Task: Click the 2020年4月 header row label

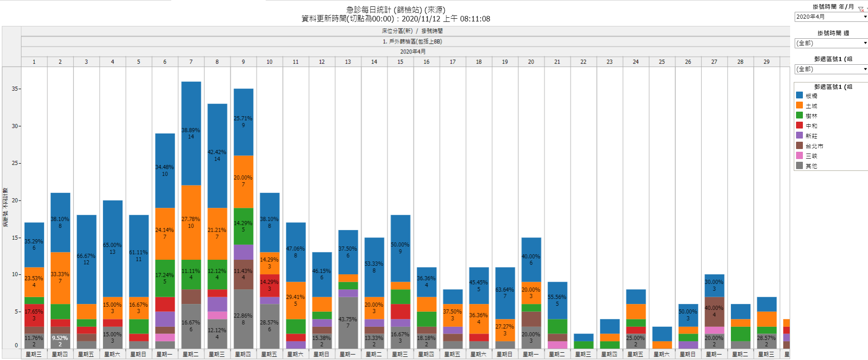Action: (412, 51)
